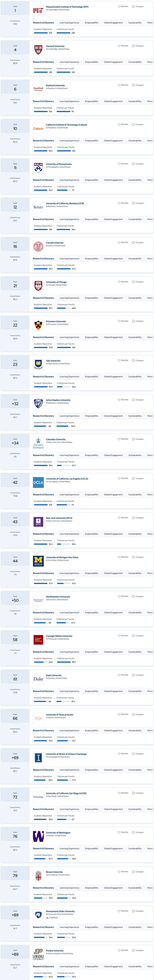This screenshot has height=980, width=154.
Task: Open Sustainability tab for Johns Hopkins University
Action: point(135,416)
